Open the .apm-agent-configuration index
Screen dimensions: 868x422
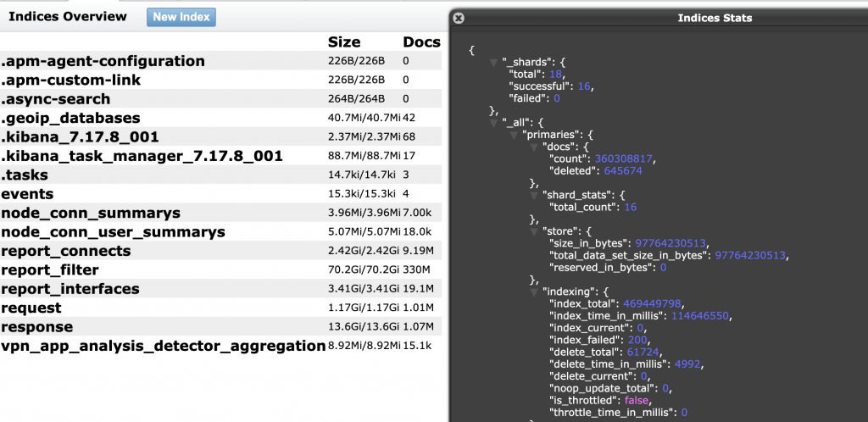(x=103, y=61)
